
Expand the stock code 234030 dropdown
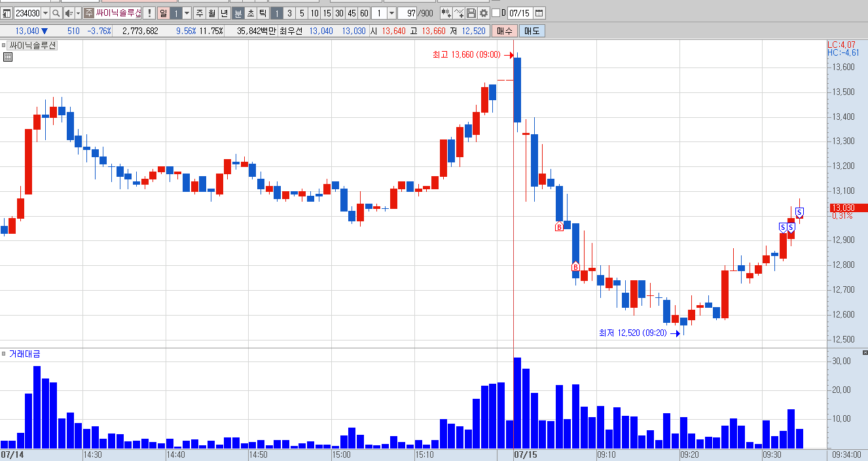pyautogui.click(x=45, y=13)
